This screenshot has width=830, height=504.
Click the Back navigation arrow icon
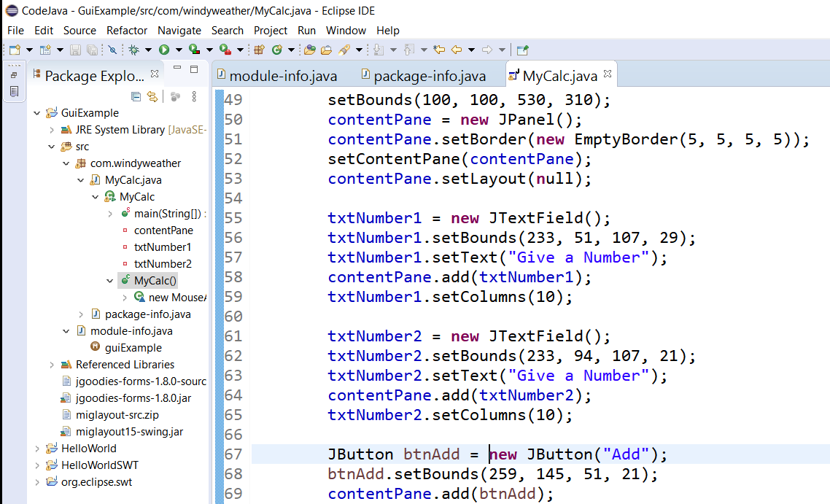[x=457, y=50]
